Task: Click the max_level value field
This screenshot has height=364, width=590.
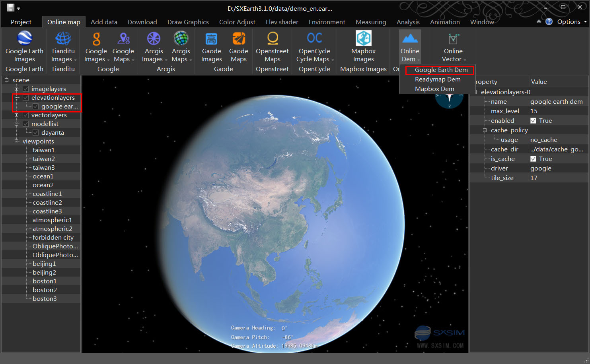Action: coord(557,111)
